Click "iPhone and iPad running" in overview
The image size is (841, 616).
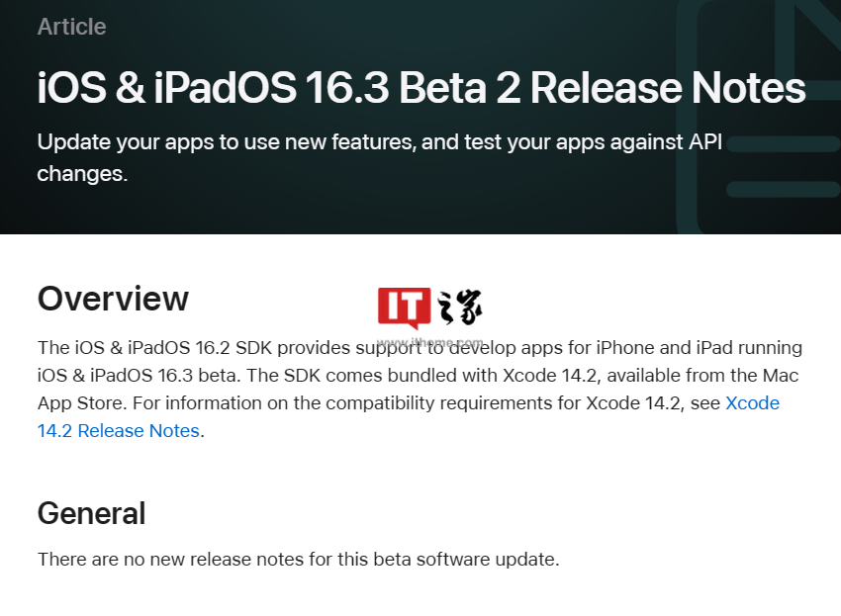coord(703,348)
